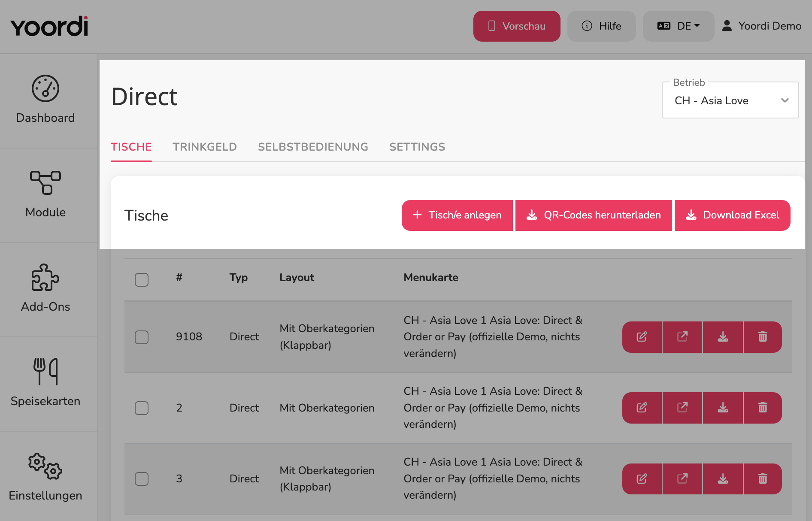
Task: Open table 2 in external link
Action: [x=682, y=408]
